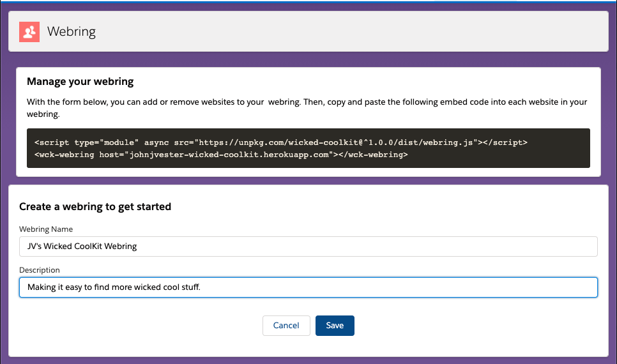The height and width of the screenshot is (364, 617).
Task: Click the Description field label
Action: point(40,270)
